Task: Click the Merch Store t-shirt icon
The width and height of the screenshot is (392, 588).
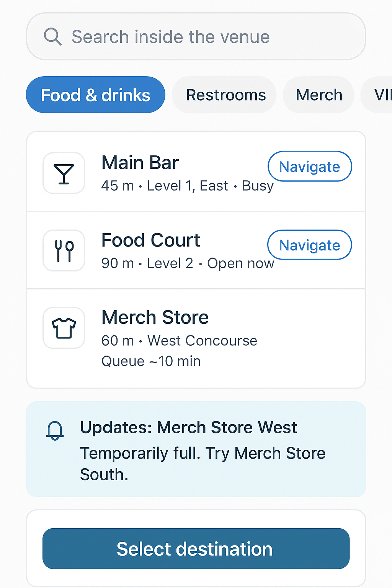Action: (x=64, y=328)
